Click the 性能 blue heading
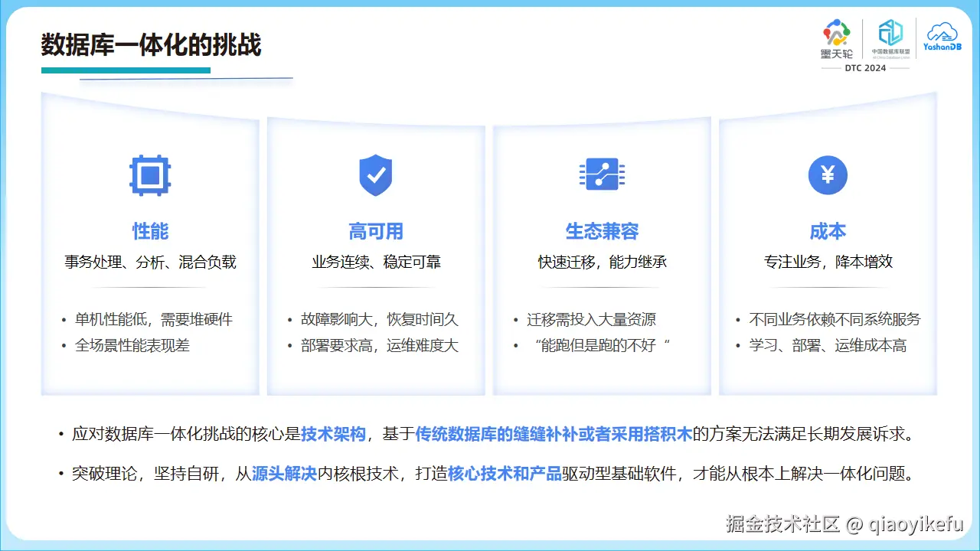 click(x=149, y=231)
